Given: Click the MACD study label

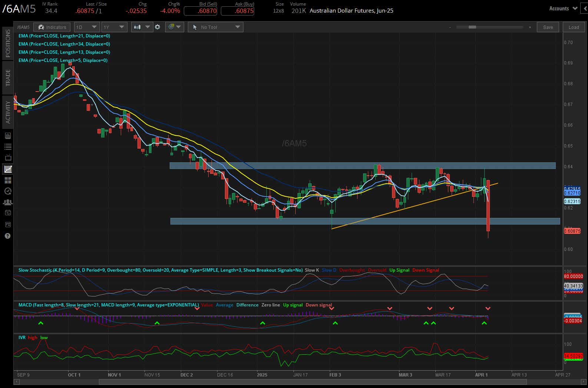Looking at the screenshot, I should pos(109,305).
